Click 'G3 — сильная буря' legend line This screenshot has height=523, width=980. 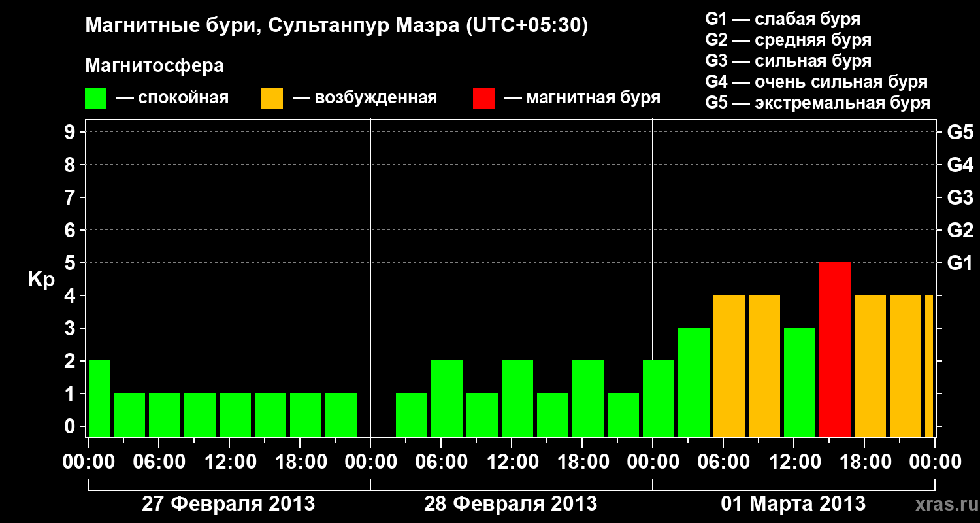(x=788, y=61)
